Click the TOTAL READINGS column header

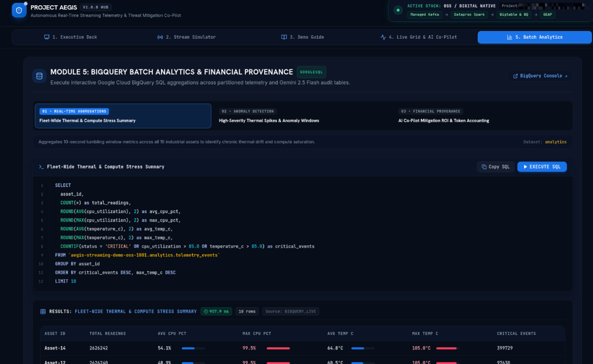tap(107, 334)
